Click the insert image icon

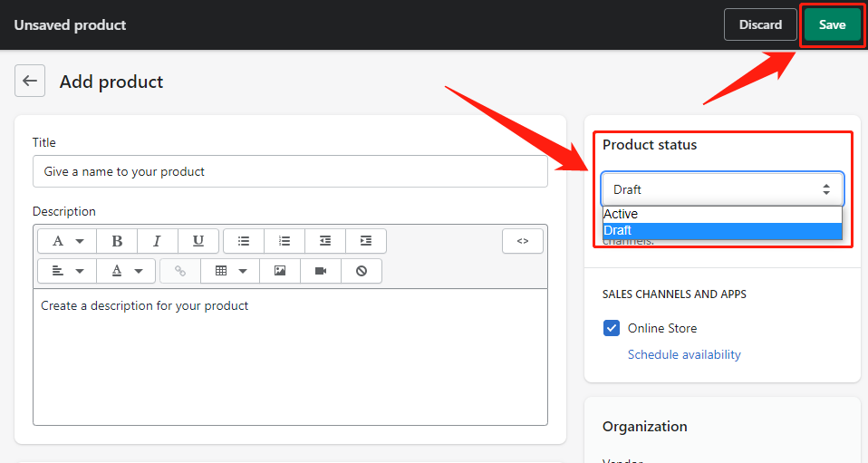point(280,271)
